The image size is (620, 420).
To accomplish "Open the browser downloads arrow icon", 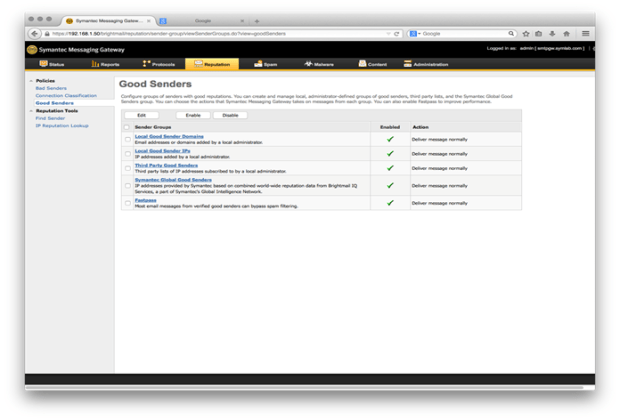I will point(552,34).
